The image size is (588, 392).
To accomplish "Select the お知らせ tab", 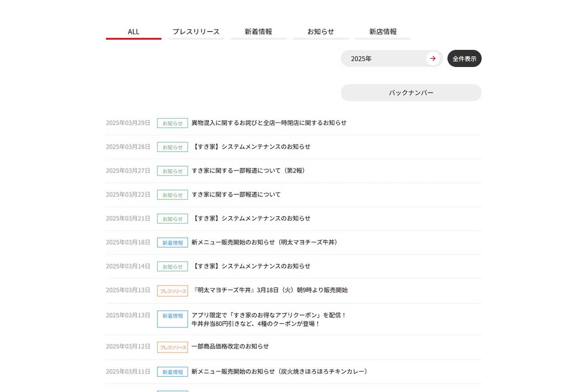I will [321, 32].
